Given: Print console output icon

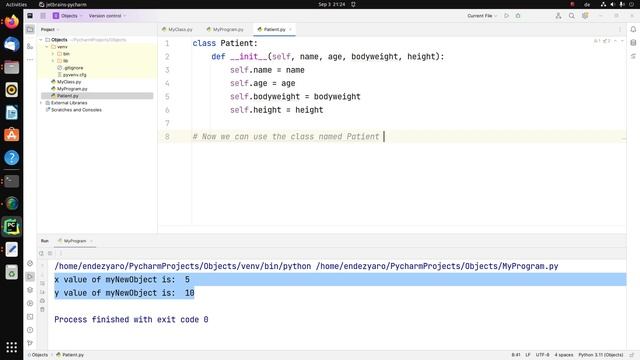Looking at the screenshot, I should coord(42,301).
